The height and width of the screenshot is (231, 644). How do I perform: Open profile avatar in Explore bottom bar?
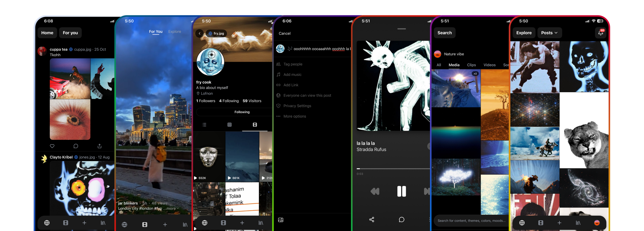(597, 223)
